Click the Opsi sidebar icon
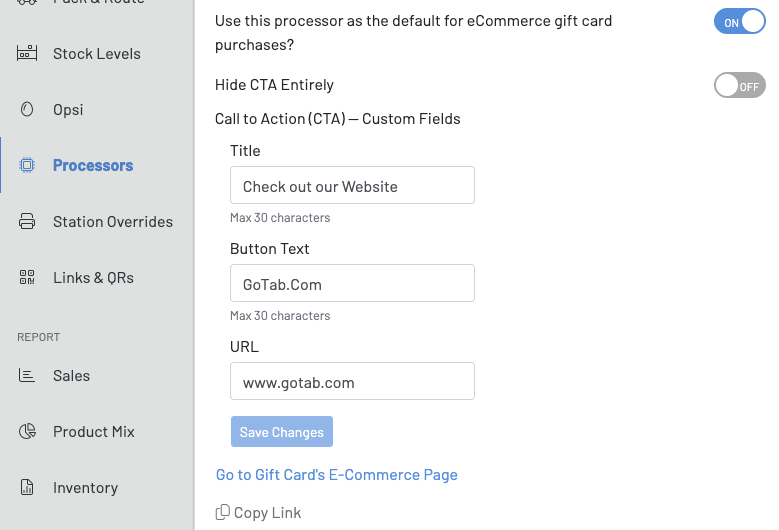The height and width of the screenshot is (530, 779). click(27, 110)
